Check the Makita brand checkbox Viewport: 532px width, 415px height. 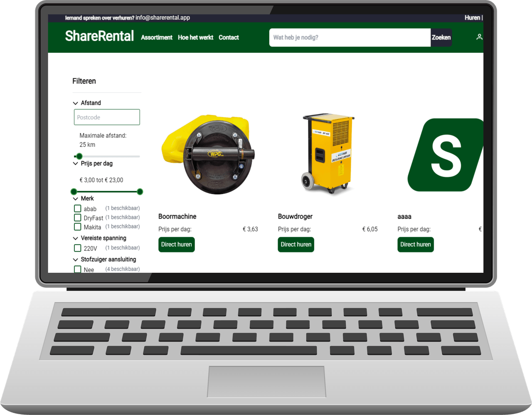78,227
